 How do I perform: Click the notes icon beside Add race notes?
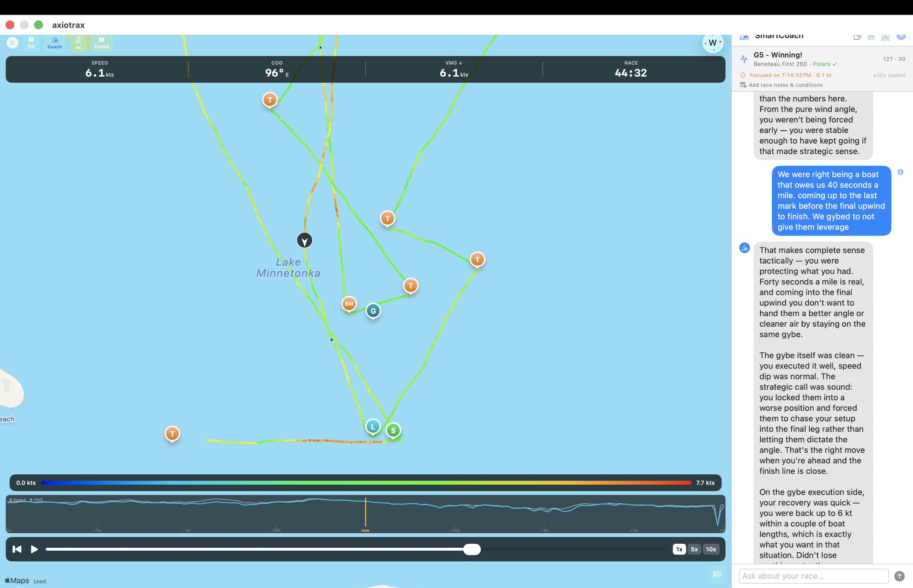[x=743, y=85]
